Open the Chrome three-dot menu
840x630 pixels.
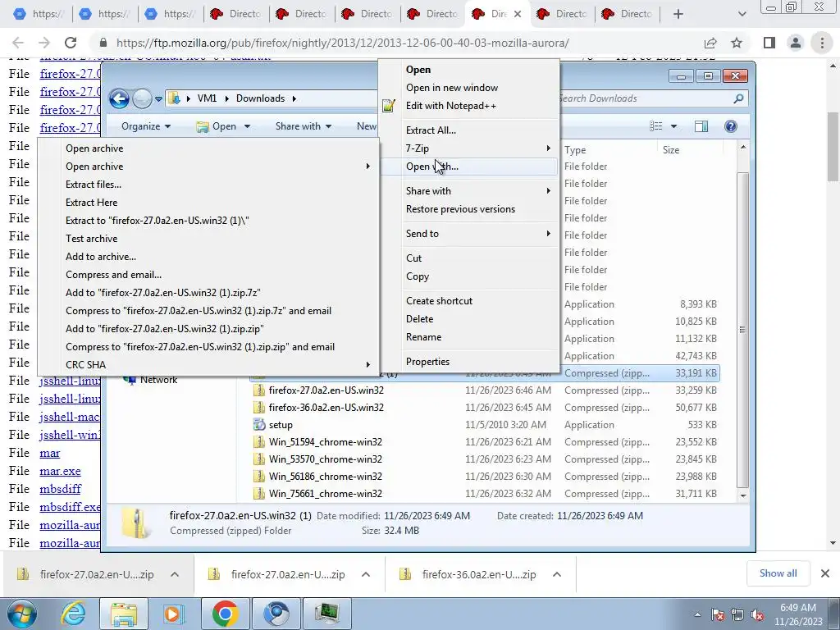pos(822,43)
